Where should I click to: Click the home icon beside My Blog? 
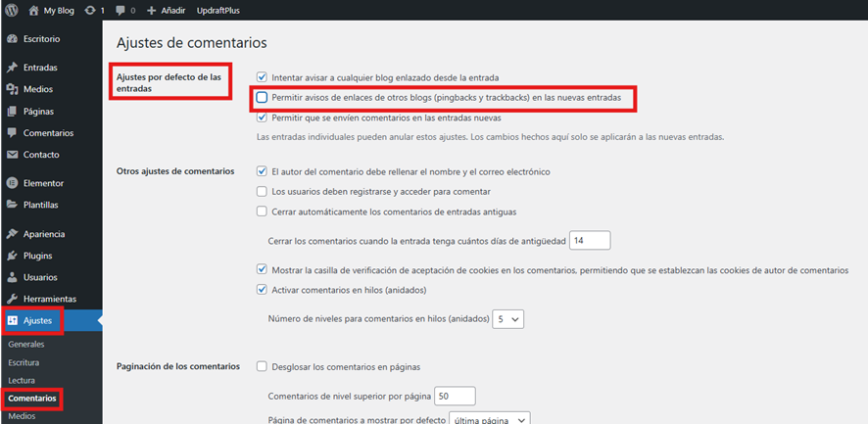pyautogui.click(x=33, y=10)
